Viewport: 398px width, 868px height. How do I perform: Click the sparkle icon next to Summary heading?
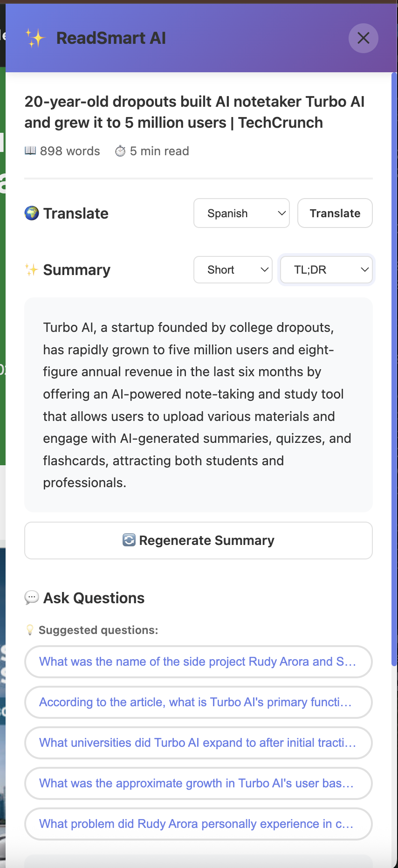pos(32,269)
